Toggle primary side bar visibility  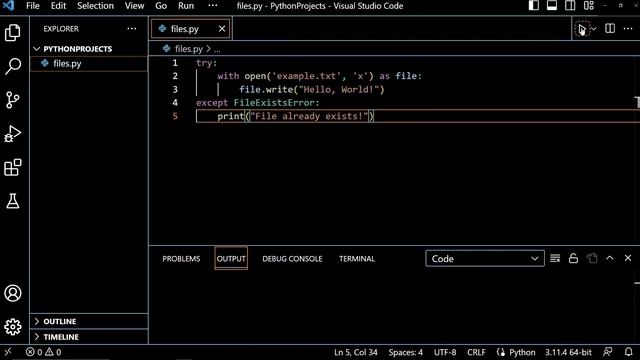(x=533, y=6)
